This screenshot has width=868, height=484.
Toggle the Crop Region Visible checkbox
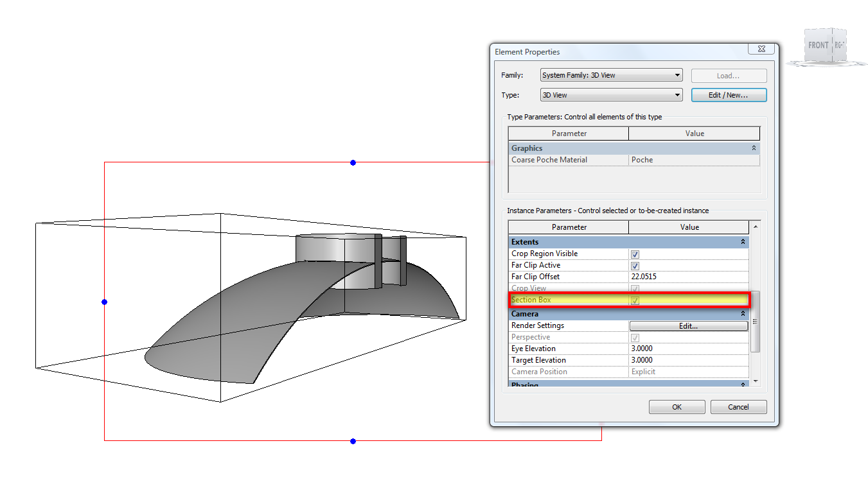[635, 254]
